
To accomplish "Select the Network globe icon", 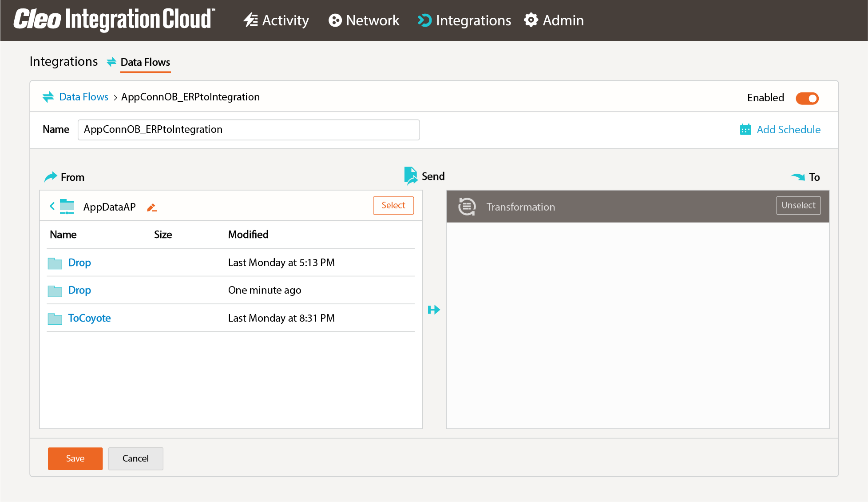I will pos(334,20).
